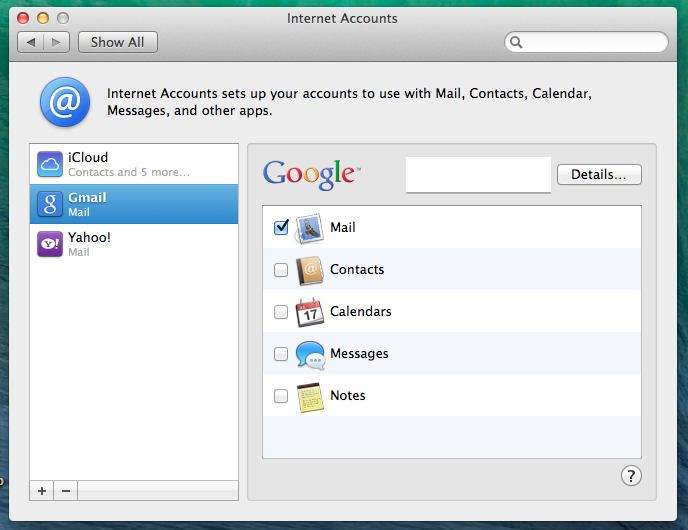Uncheck the Mail checkbox

281,227
